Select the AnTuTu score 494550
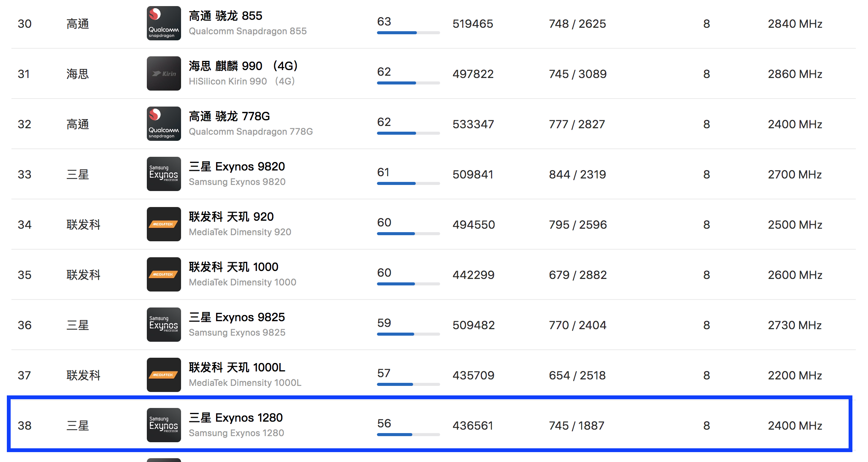 coord(474,225)
